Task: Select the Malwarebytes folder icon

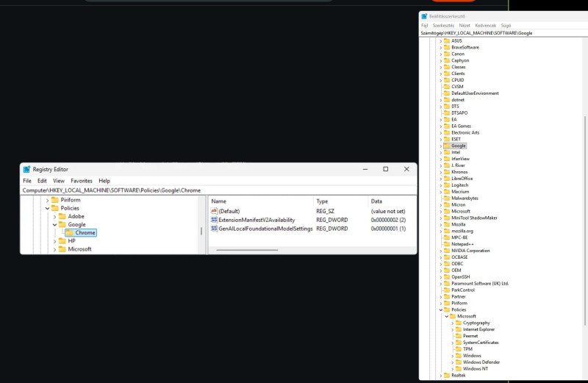Action: [x=447, y=198]
